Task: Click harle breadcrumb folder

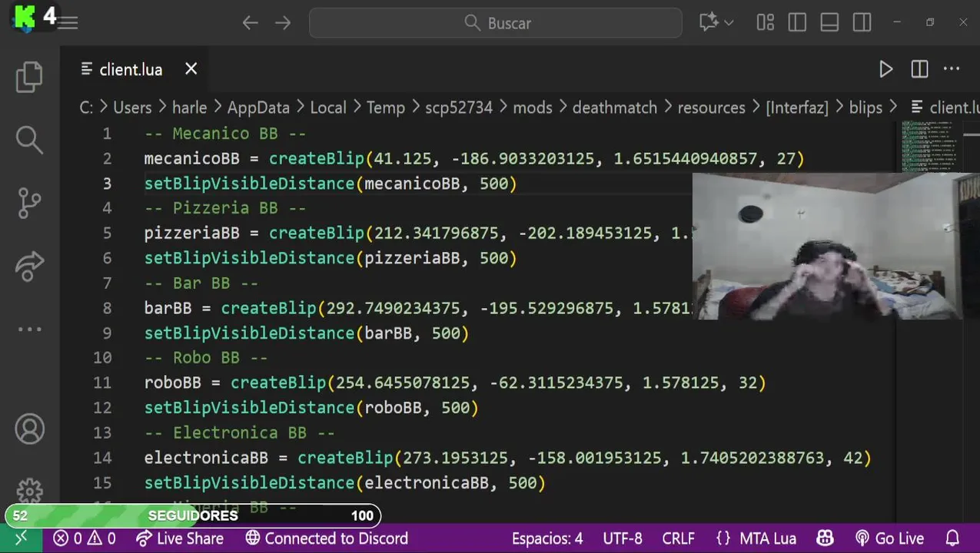Action: point(189,108)
